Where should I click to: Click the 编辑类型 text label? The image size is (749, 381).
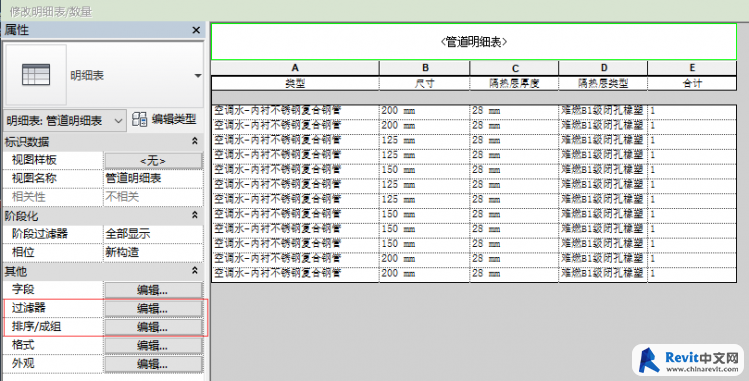(x=174, y=119)
